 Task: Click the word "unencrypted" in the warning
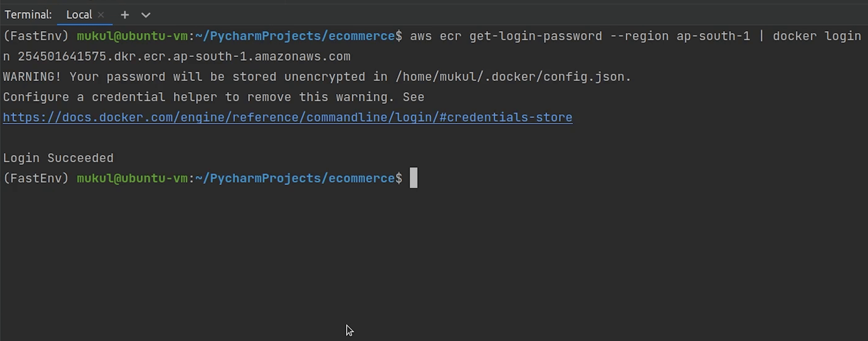324,77
